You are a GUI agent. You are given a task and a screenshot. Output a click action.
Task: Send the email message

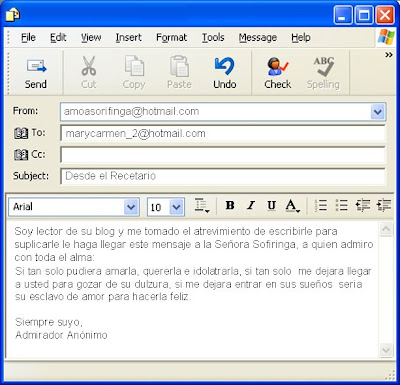point(36,73)
